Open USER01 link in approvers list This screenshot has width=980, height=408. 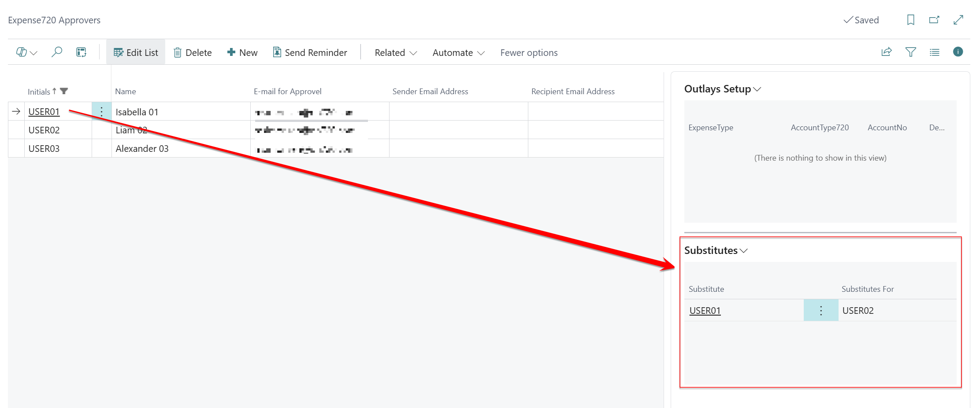coord(44,112)
